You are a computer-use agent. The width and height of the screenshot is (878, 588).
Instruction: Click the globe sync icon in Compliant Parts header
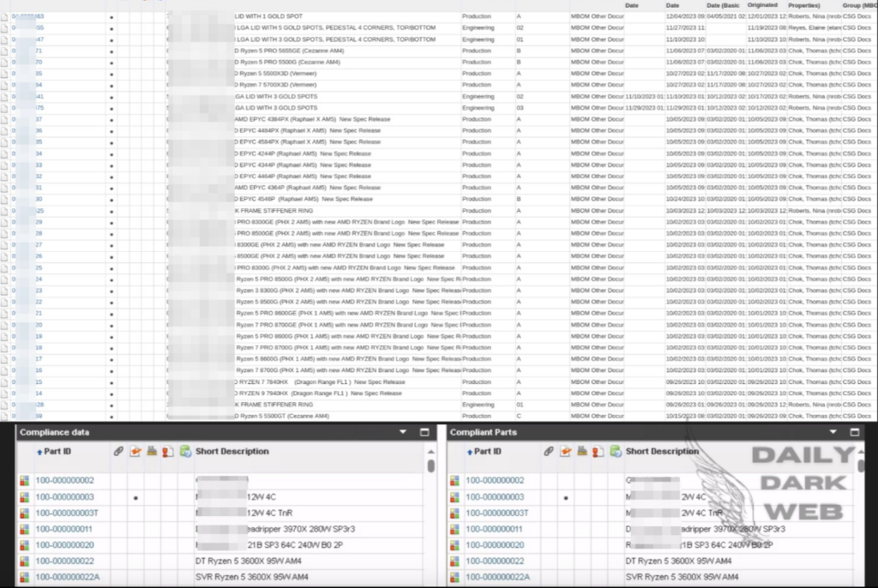615,451
